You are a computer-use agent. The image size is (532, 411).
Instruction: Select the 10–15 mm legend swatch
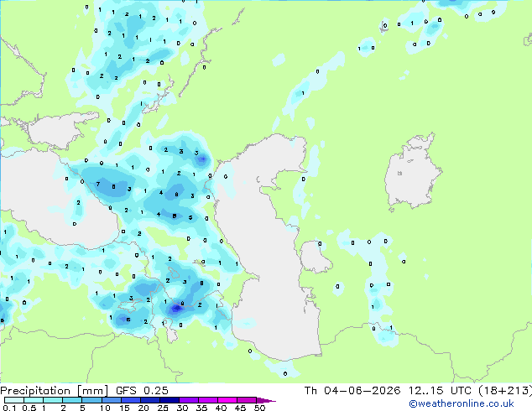coord(112,400)
